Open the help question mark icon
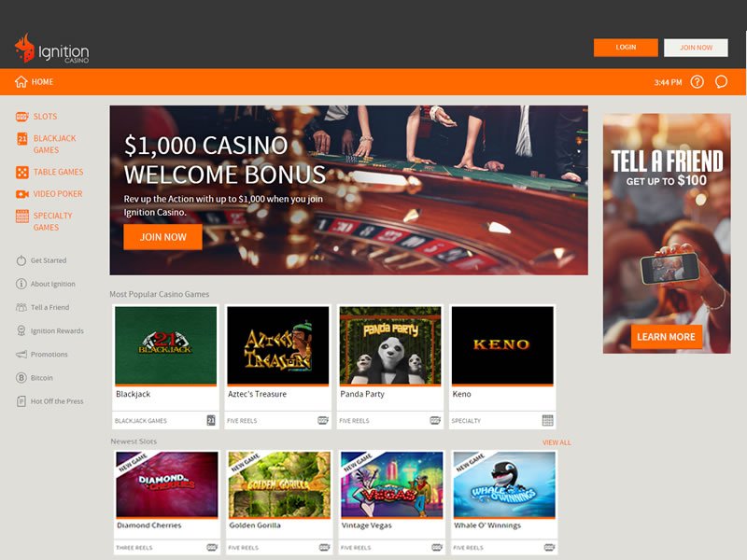This screenshot has height=560, width=747. pos(697,82)
